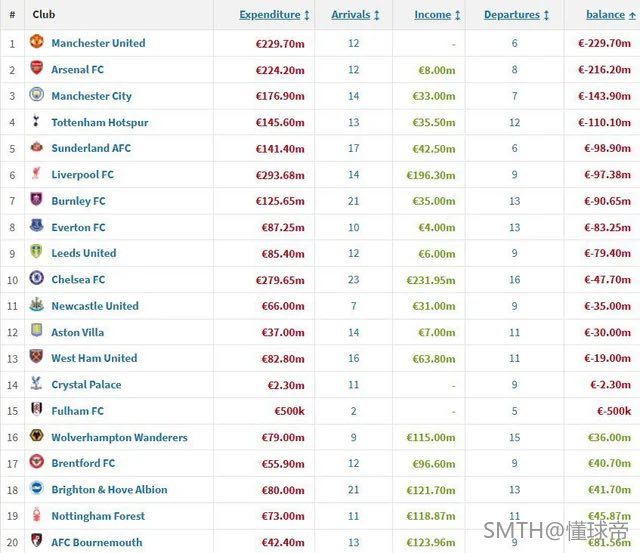The width and height of the screenshot is (640, 553).
Task: Click the Chelsea FC club crest
Action: 36,278
